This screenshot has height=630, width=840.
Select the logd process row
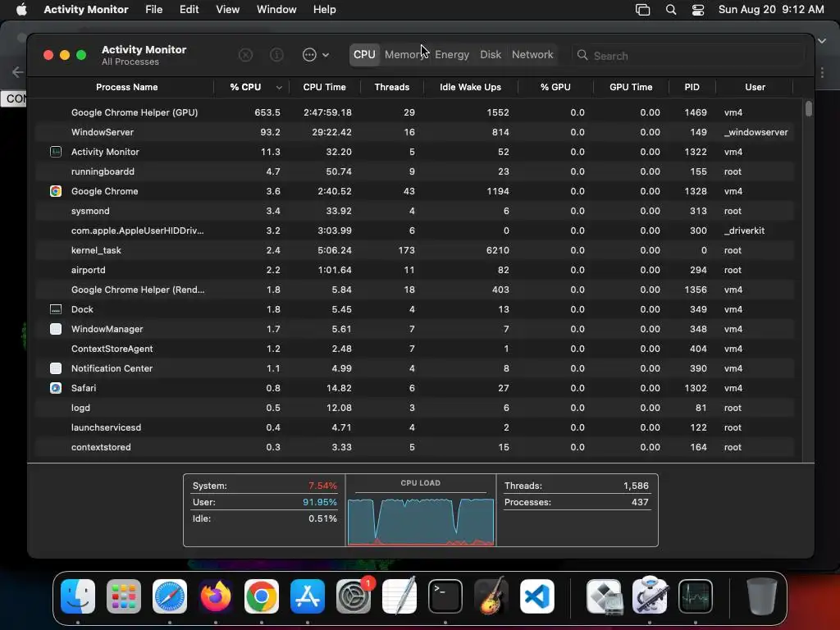[415, 408]
